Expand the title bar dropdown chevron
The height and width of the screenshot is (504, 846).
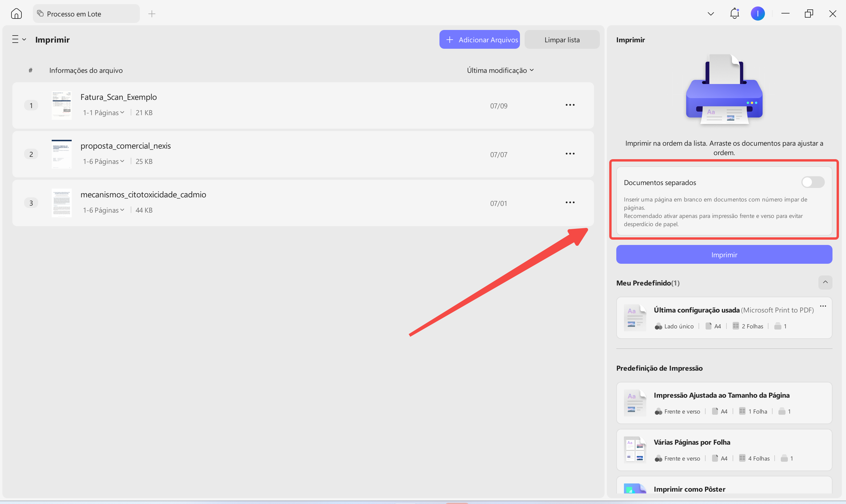coord(711,14)
